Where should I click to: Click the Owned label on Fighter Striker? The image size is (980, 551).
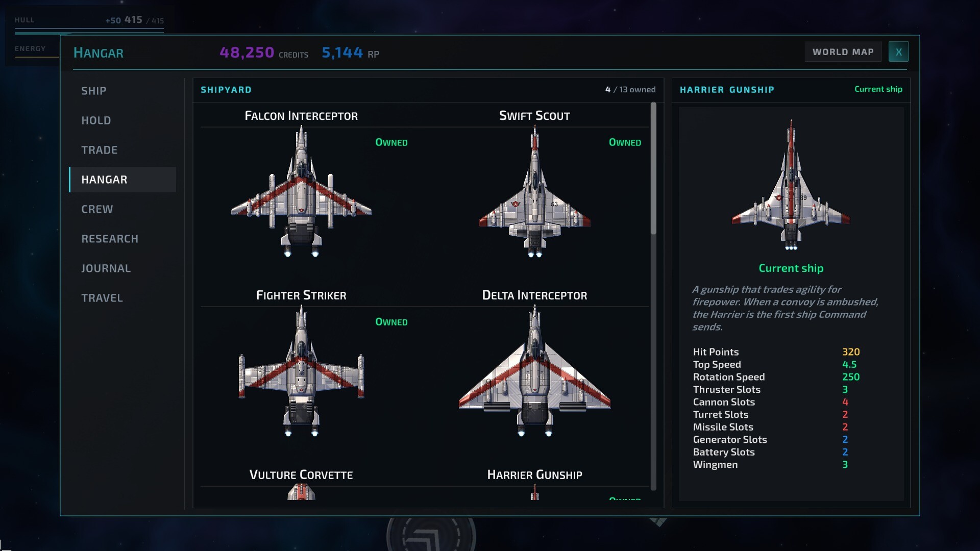[391, 322]
